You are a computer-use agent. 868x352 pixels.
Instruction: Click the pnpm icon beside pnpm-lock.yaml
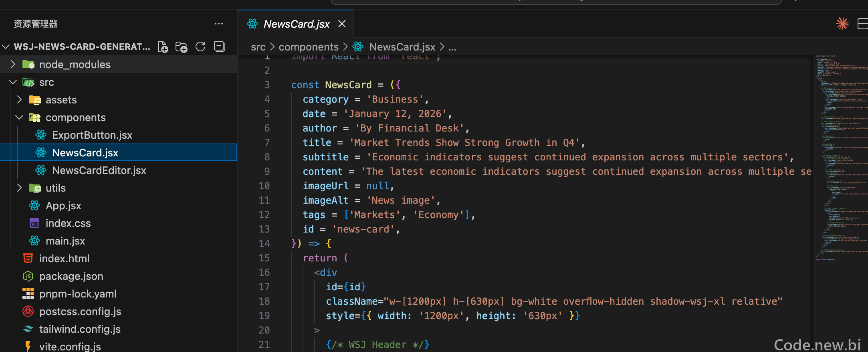pyautogui.click(x=28, y=294)
